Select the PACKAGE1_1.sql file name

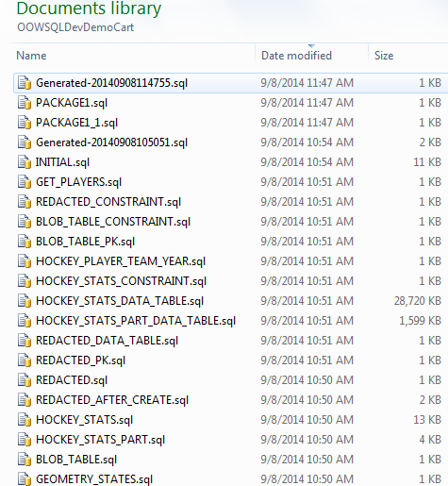(76, 123)
